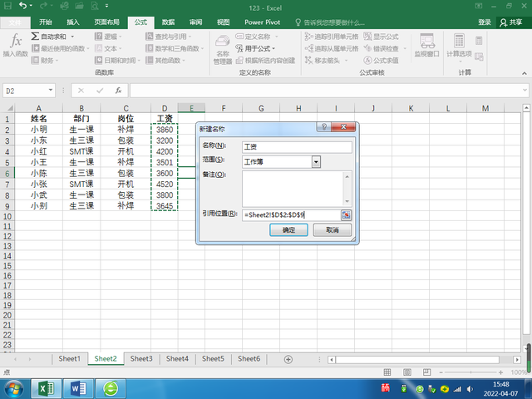The image size is (532, 399).
Task: Switch to Page Layout view icon
Action: tap(407, 372)
